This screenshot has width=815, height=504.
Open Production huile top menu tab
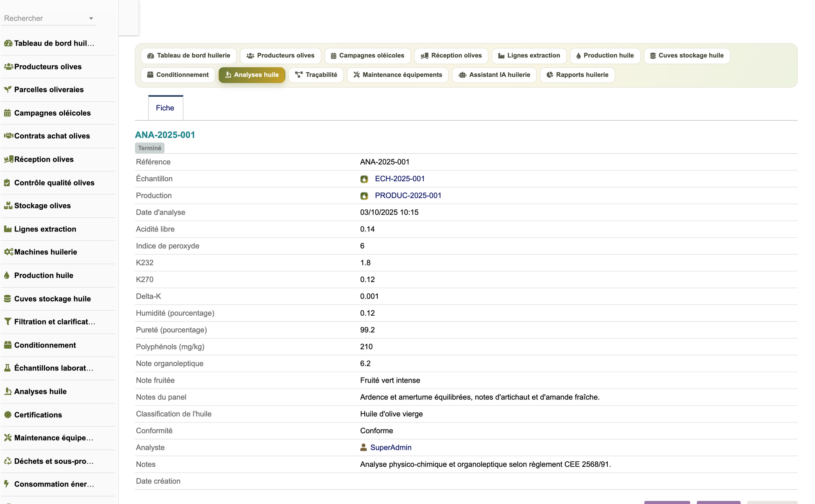pyautogui.click(x=605, y=56)
